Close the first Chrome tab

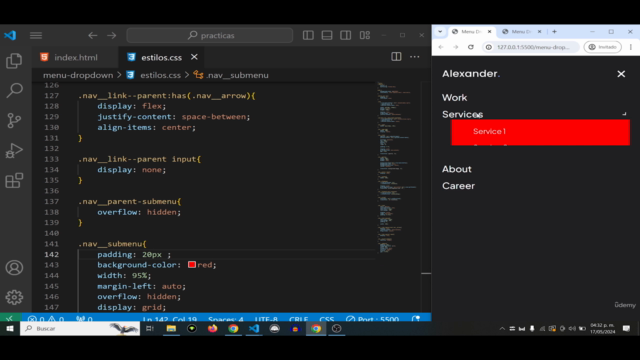pyautogui.click(x=489, y=31)
